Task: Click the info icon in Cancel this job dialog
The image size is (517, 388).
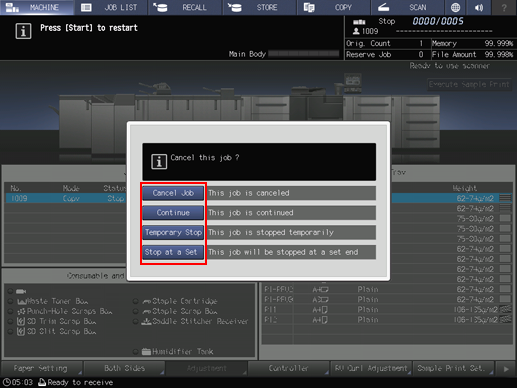Action: tap(159, 162)
